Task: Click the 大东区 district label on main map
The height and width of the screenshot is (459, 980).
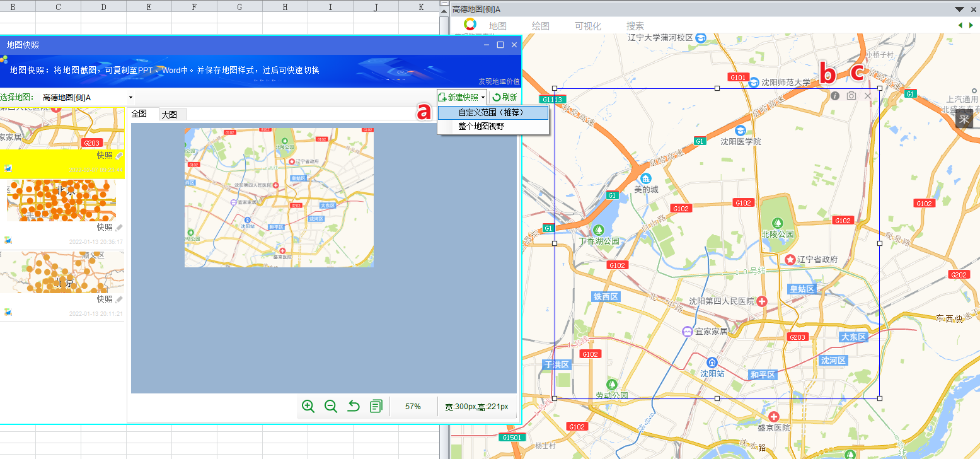Action: [x=853, y=337]
